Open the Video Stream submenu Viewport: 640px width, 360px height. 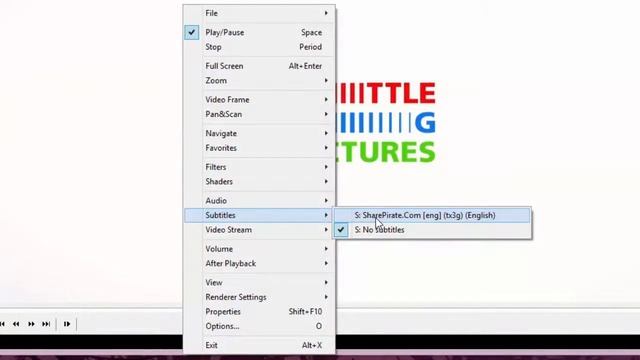(259, 230)
